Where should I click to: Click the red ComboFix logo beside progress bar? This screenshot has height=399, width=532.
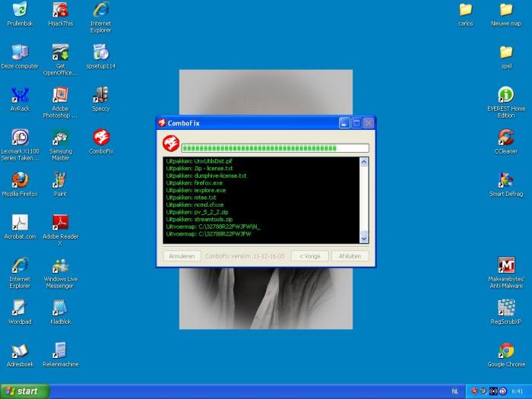(171, 143)
